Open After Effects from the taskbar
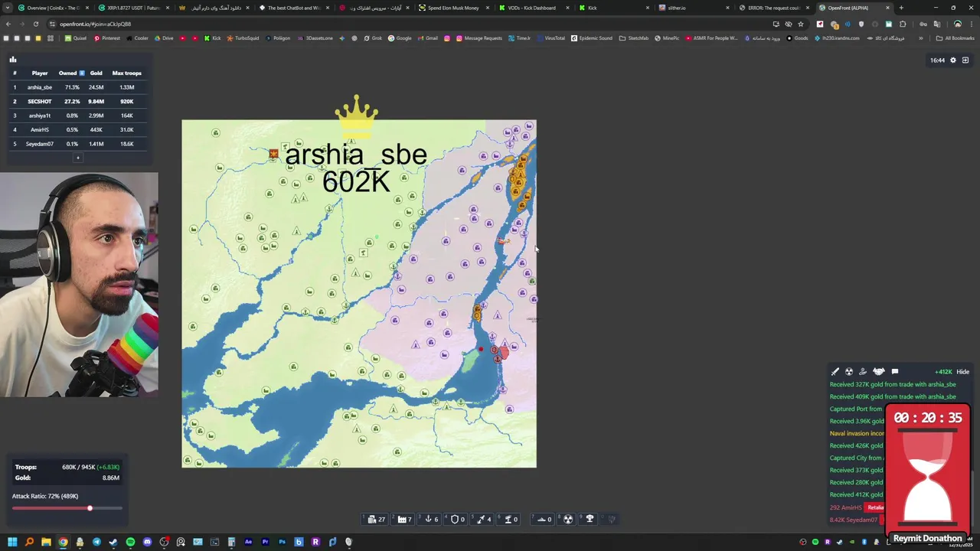Screen dimensions: 980x551 click(x=248, y=543)
